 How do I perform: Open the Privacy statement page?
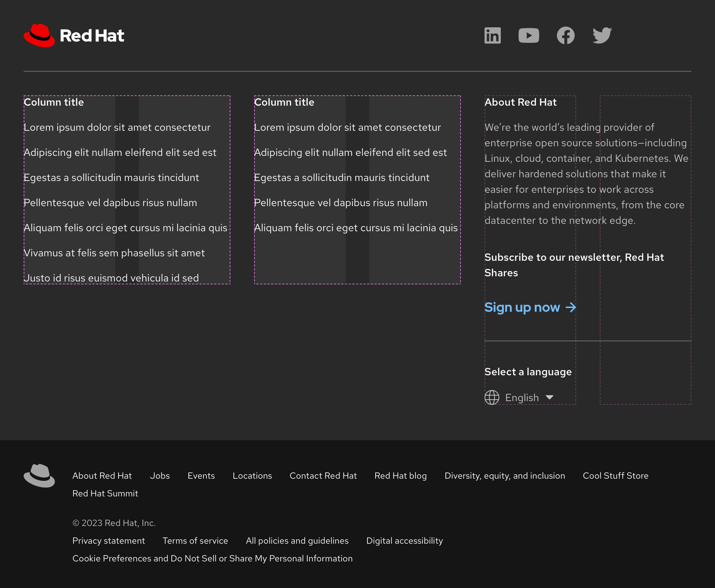pos(109,540)
